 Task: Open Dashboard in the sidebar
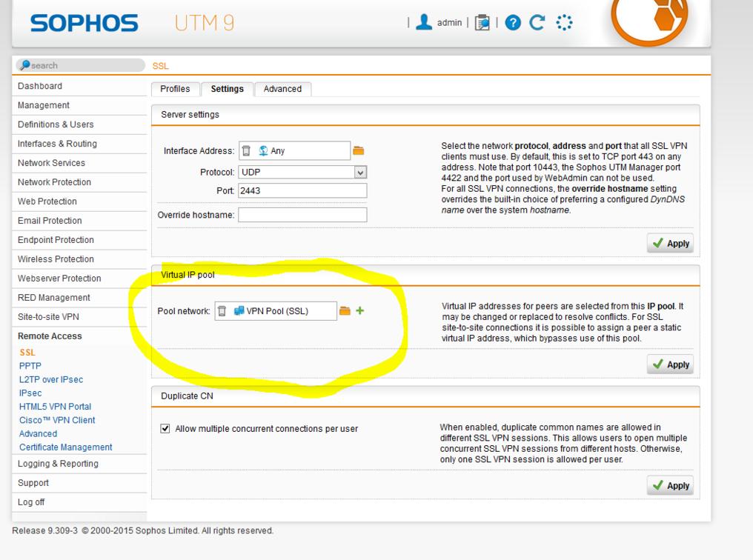click(79, 86)
